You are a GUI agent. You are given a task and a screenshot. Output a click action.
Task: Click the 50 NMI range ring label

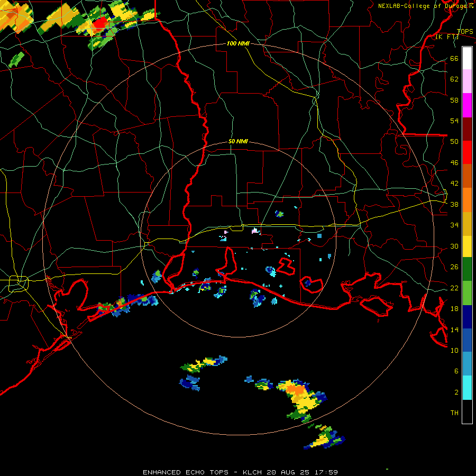pos(238,141)
